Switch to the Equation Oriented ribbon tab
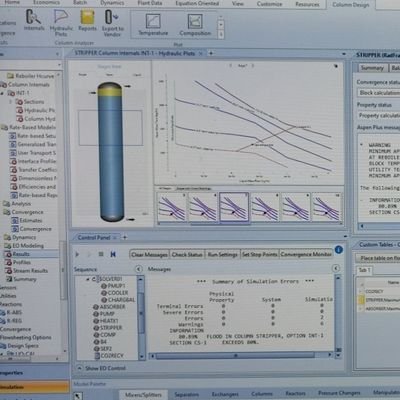Viewport: 400px width, 400px height. pyautogui.click(x=197, y=3)
